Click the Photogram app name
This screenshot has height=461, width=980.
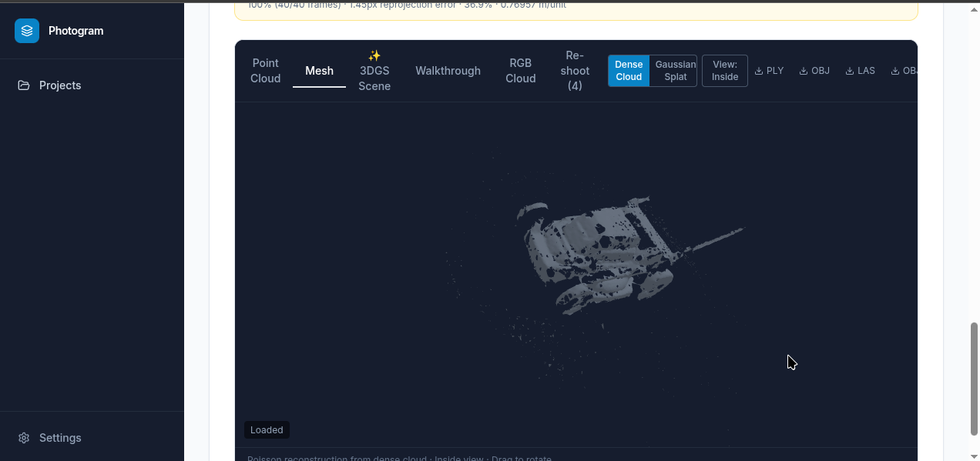tap(76, 31)
